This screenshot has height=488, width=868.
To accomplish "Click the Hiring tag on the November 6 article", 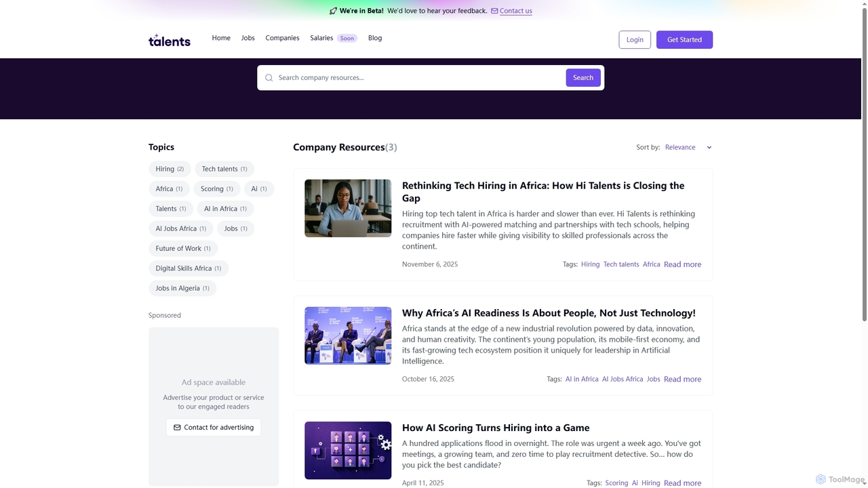I will tap(590, 264).
